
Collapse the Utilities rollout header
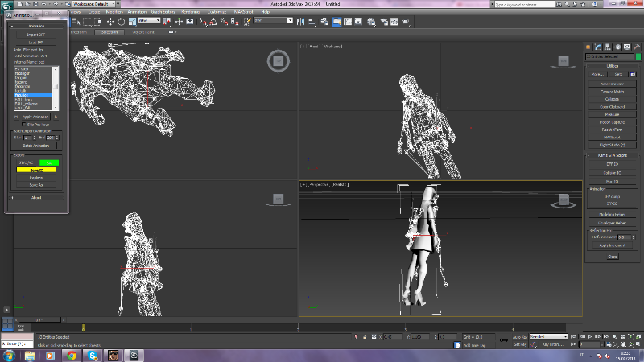tap(612, 66)
